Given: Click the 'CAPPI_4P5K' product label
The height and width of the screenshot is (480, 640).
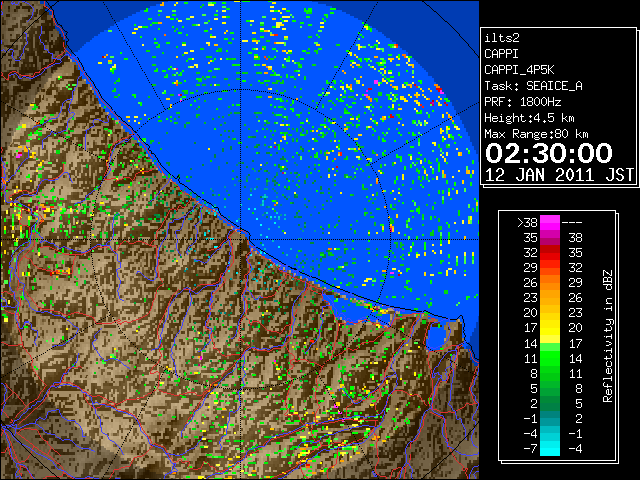Looking at the screenshot, I should coord(519,70).
